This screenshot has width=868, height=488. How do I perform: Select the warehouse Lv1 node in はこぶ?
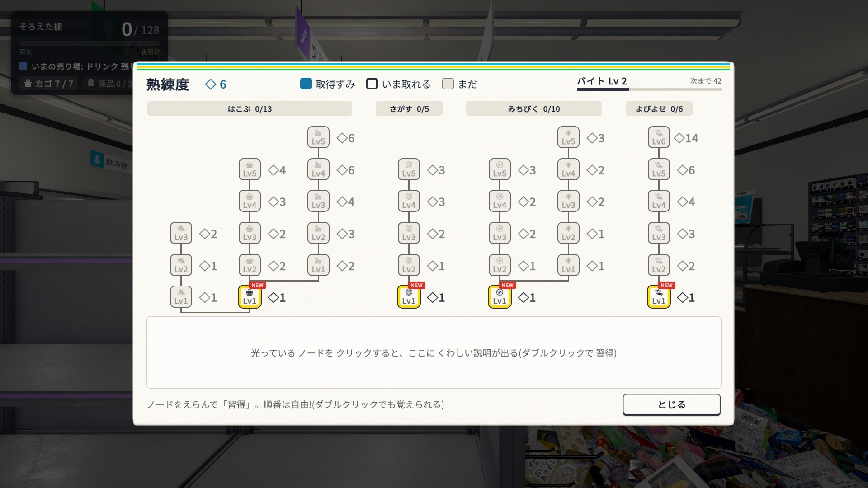318,265
